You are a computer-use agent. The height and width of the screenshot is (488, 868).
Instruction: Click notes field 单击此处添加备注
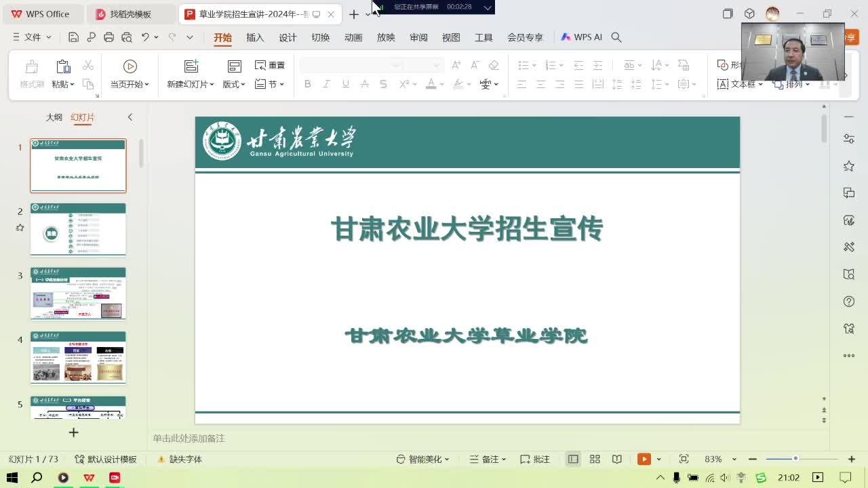(x=189, y=439)
